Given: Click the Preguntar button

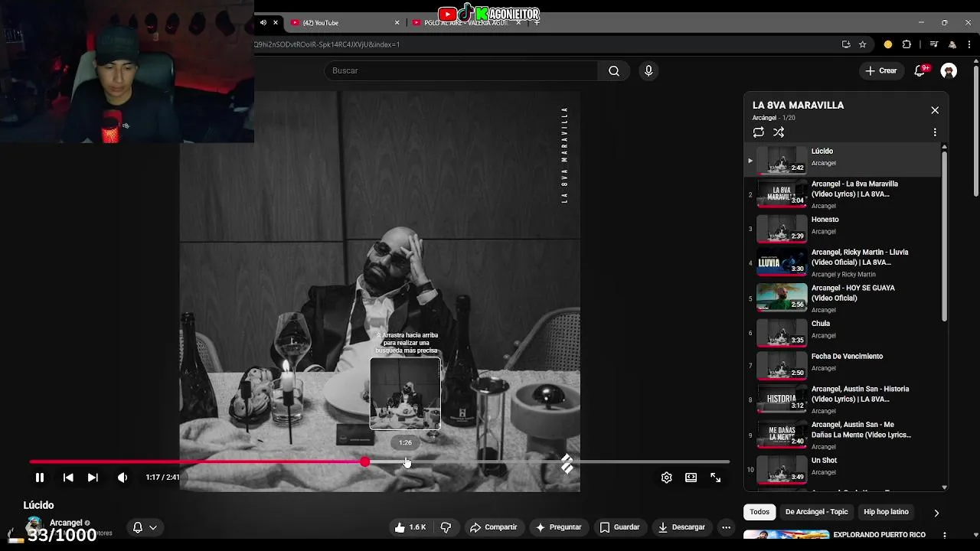Looking at the screenshot, I should pos(558,527).
